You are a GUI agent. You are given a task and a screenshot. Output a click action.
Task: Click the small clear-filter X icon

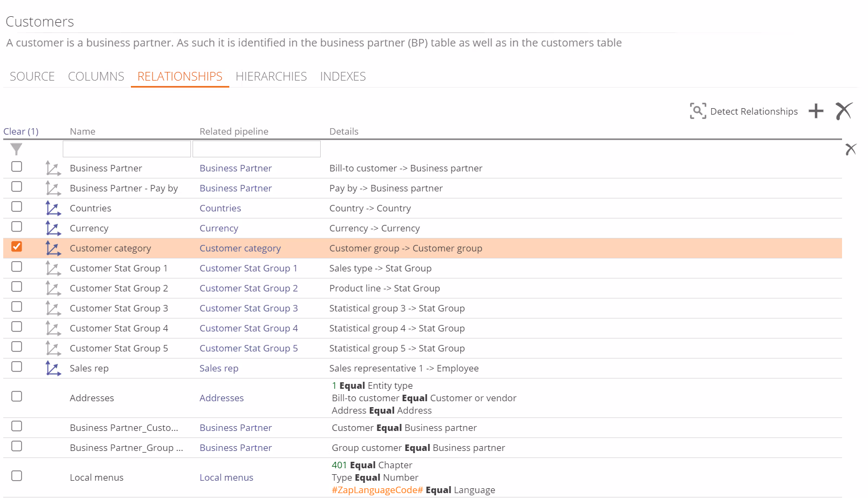coord(851,149)
